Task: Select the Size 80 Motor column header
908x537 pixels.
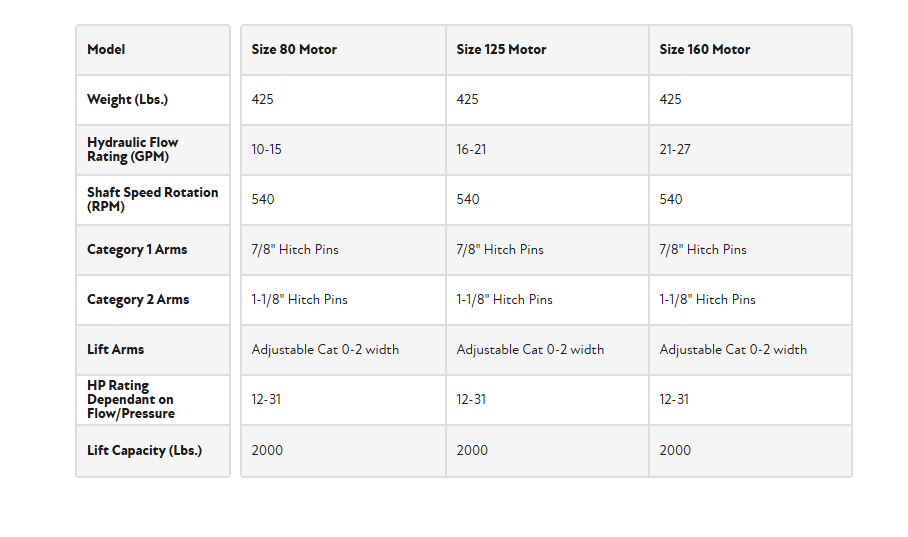Action: pos(294,50)
